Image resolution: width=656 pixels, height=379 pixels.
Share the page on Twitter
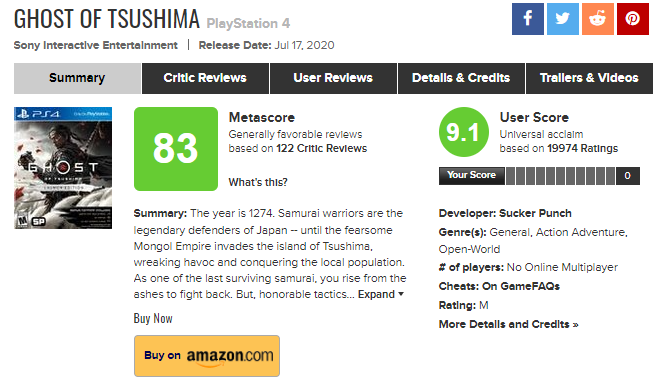(x=563, y=19)
